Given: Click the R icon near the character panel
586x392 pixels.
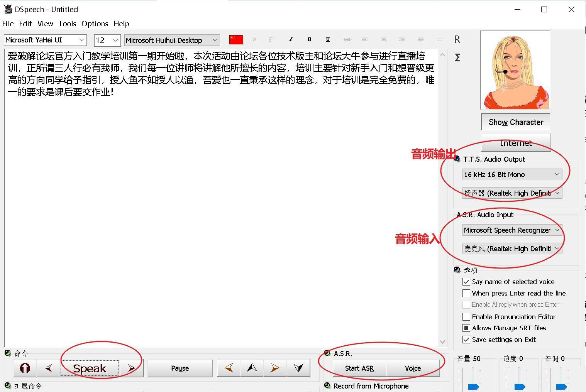Looking at the screenshot, I should (x=457, y=39).
